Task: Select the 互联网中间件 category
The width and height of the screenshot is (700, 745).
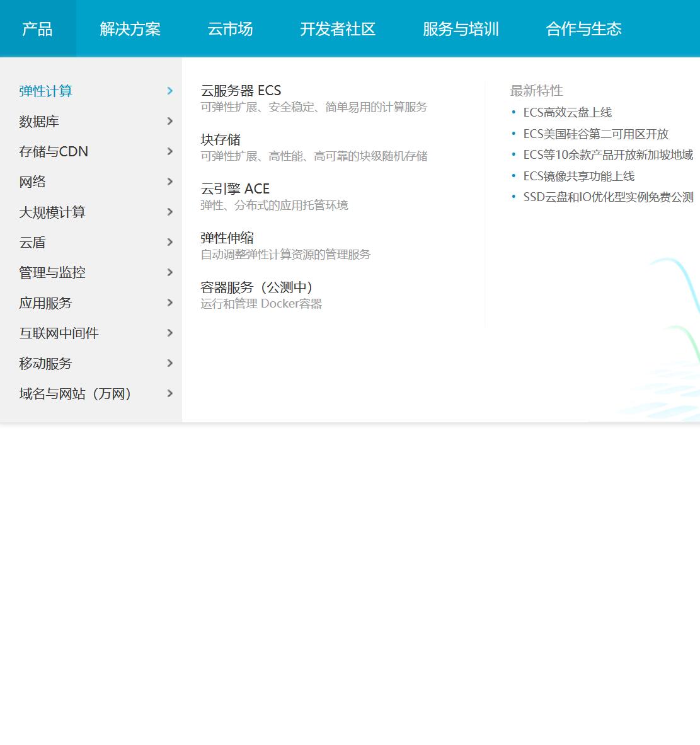Action: coord(59,333)
